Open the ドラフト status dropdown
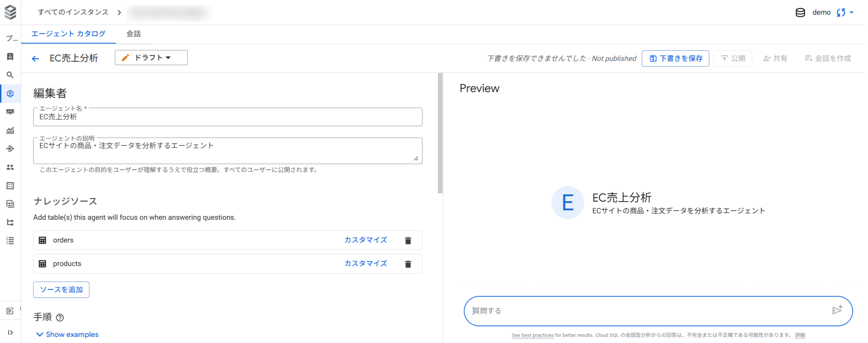The image size is (868, 343). point(151,58)
